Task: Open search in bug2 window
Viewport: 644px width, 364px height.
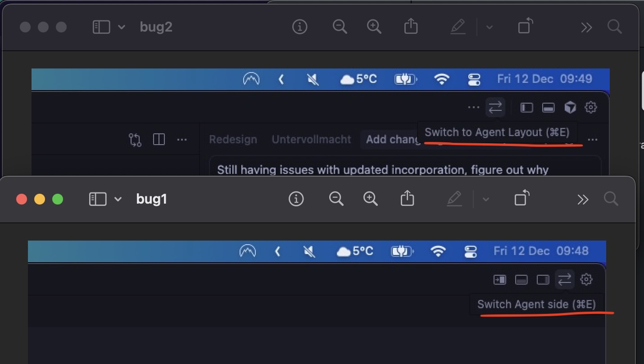Action: coord(614,27)
